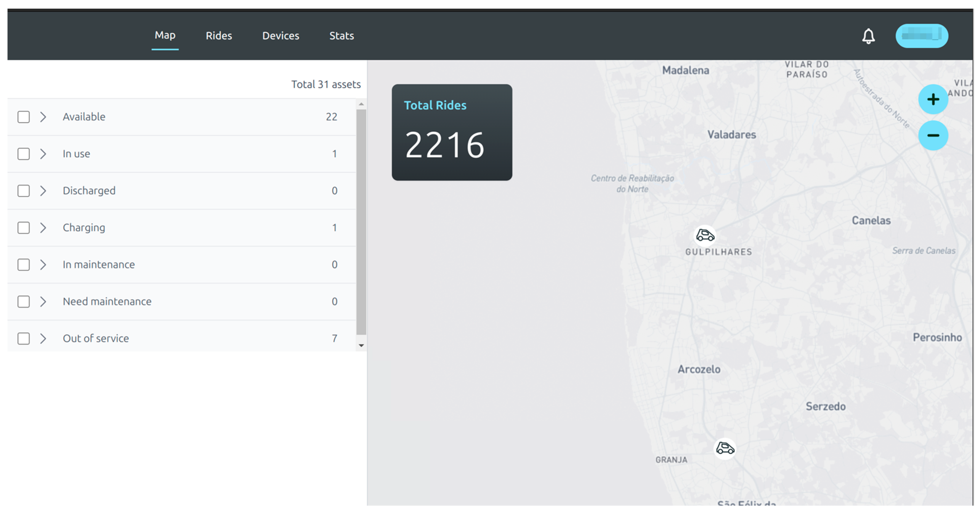Tick the In use checkbox
Screen dimensions: 980x513
coord(24,154)
